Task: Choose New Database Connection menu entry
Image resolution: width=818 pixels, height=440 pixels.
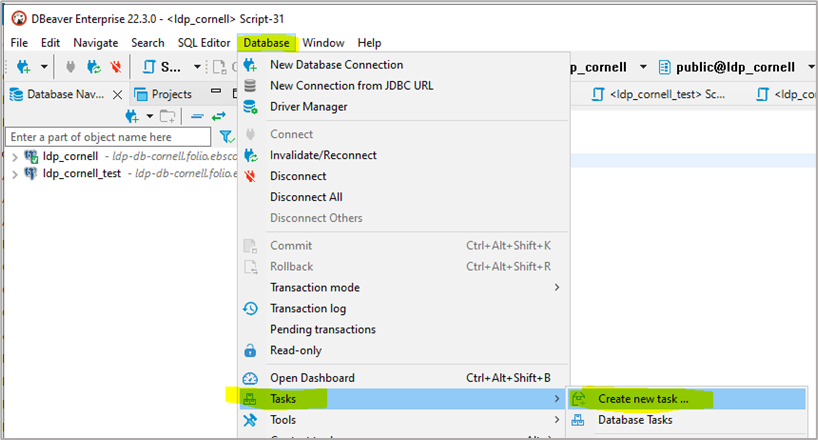Action: [404, 65]
